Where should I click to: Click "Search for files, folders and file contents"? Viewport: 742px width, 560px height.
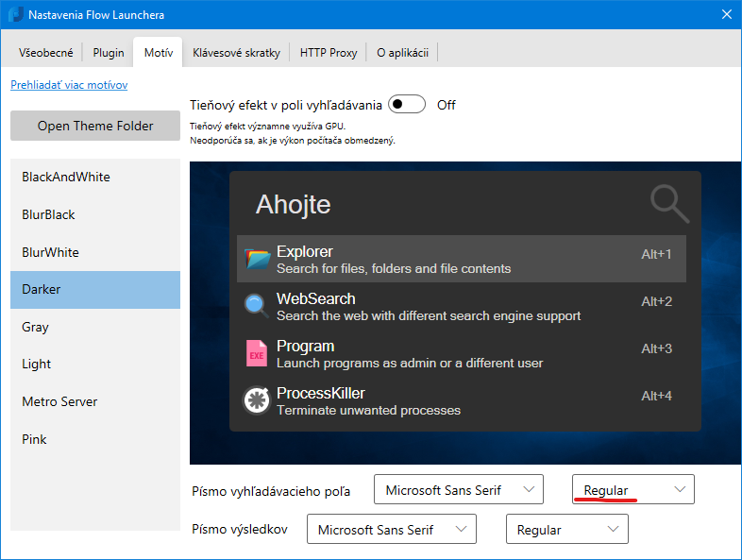pos(394,268)
